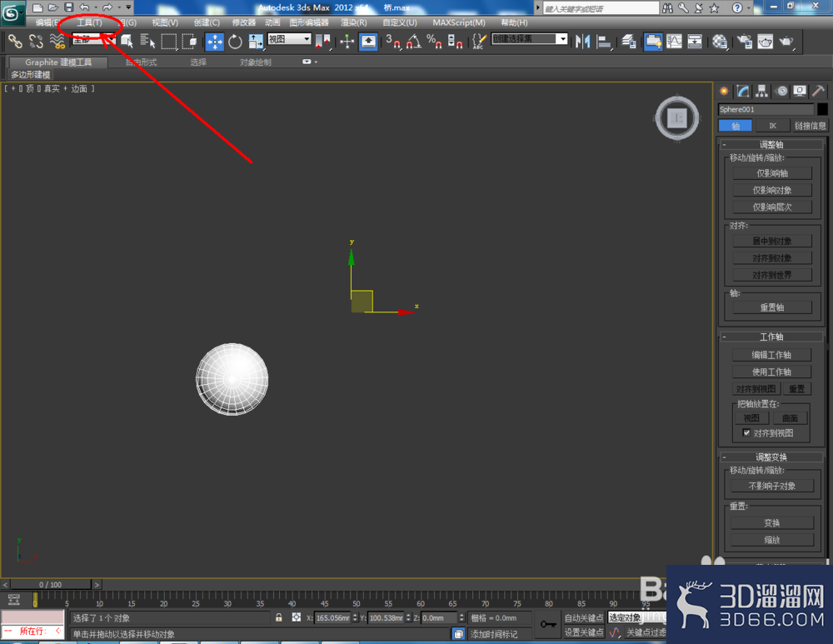Viewport: 833px width, 644px height.
Task: Open the named selection set dropdown
Action: click(529, 39)
